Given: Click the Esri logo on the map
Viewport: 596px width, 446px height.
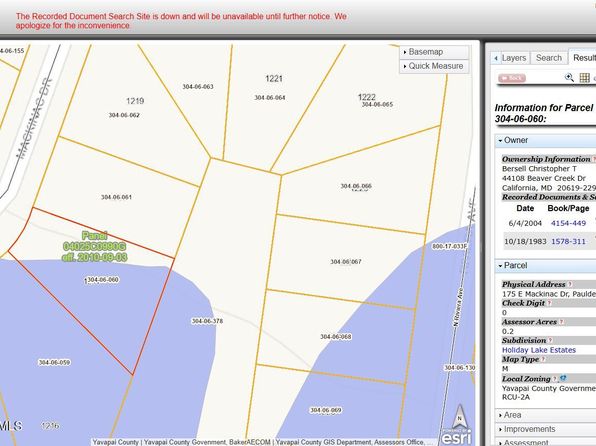Looking at the screenshot, I should pyautogui.click(x=457, y=437).
